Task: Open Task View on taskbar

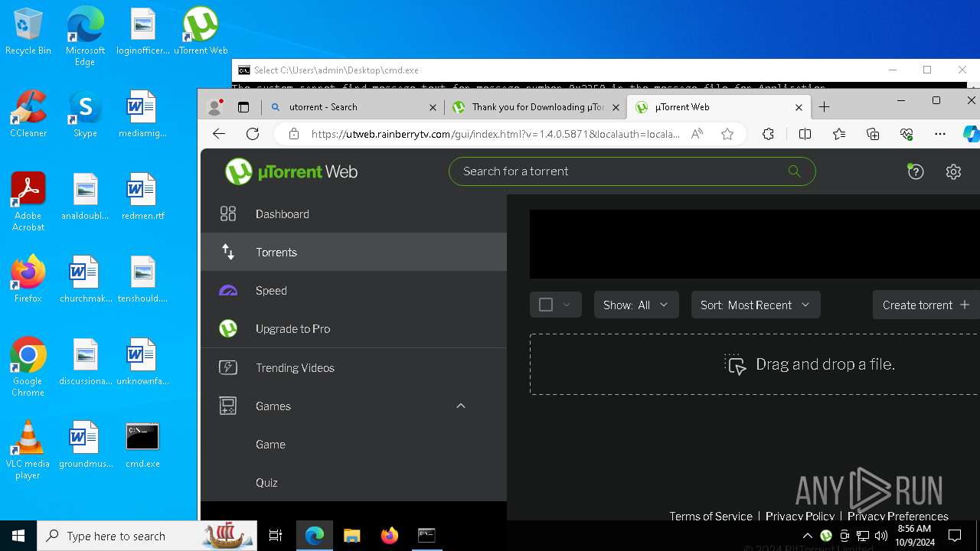Action: coord(276,536)
